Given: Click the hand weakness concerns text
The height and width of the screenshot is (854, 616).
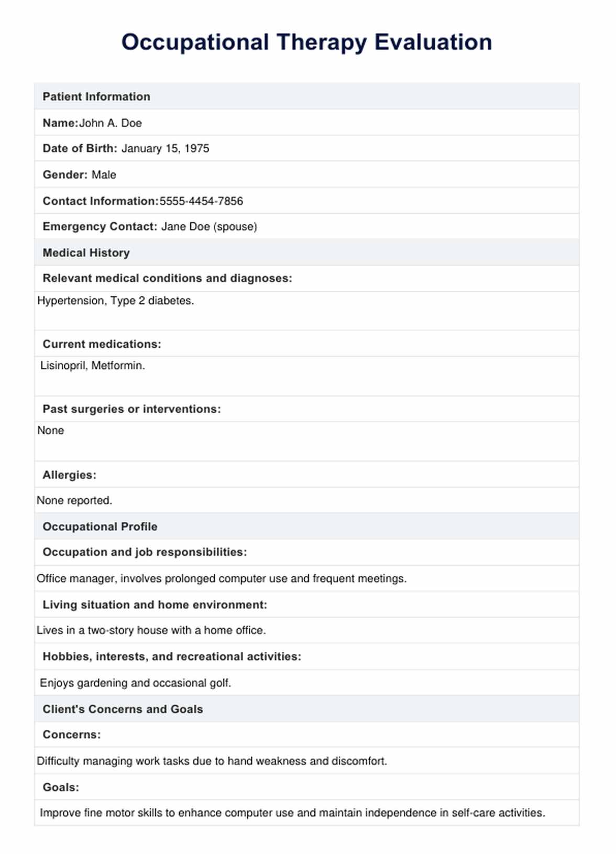Looking at the screenshot, I should click(x=212, y=761).
